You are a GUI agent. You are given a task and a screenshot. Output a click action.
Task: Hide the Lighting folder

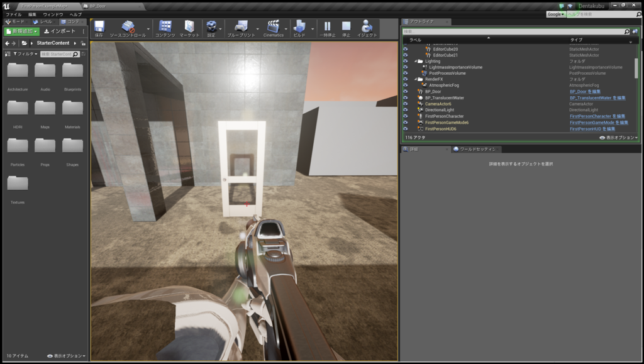[x=406, y=61]
